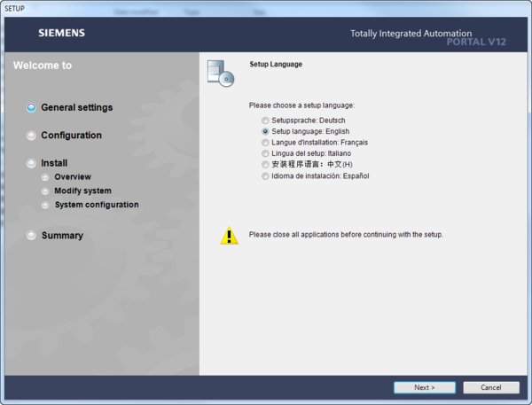Click the Install step bullet

pos(31,163)
